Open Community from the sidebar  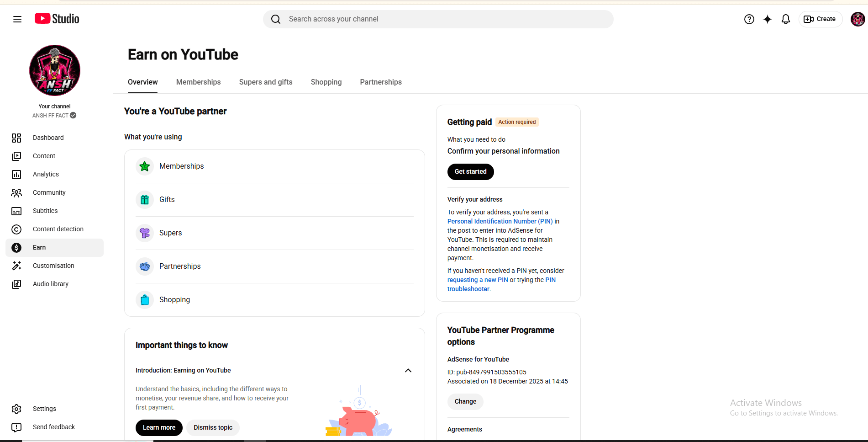point(54,192)
